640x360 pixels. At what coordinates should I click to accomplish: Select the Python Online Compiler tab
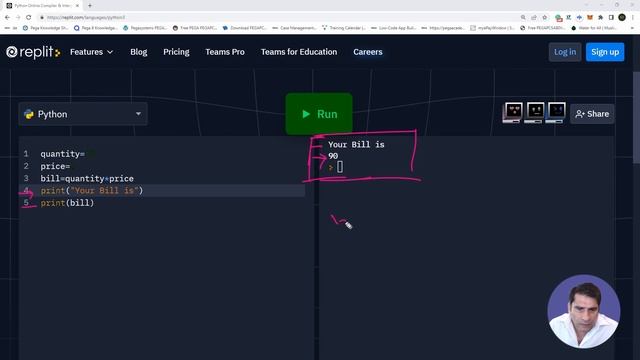click(x=42, y=6)
